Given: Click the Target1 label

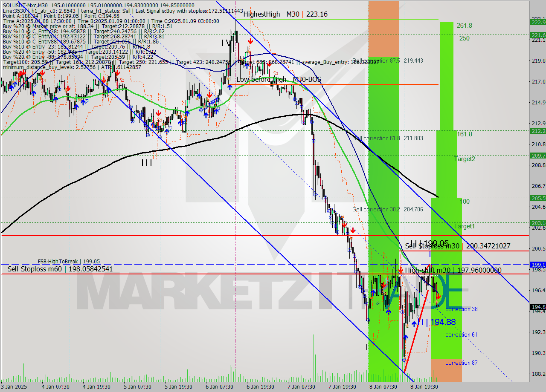Looking at the screenshot, I should click(465, 226).
